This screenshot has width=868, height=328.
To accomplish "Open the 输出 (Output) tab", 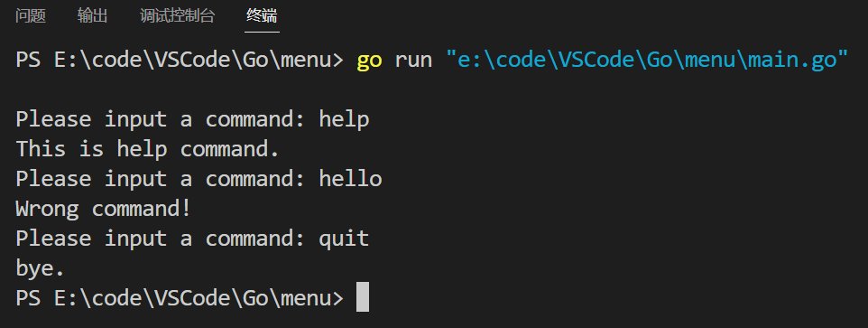I will coord(92,16).
